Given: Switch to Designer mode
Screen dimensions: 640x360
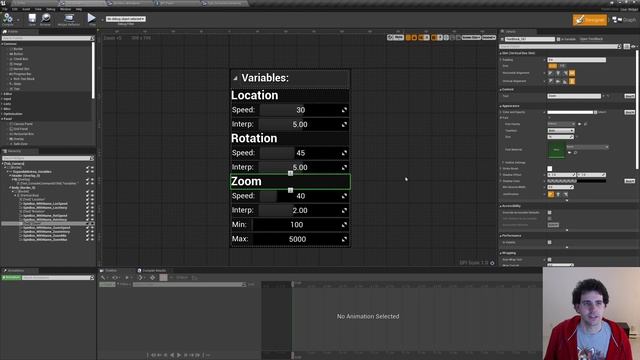Looking at the screenshot, I should pos(590,20).
